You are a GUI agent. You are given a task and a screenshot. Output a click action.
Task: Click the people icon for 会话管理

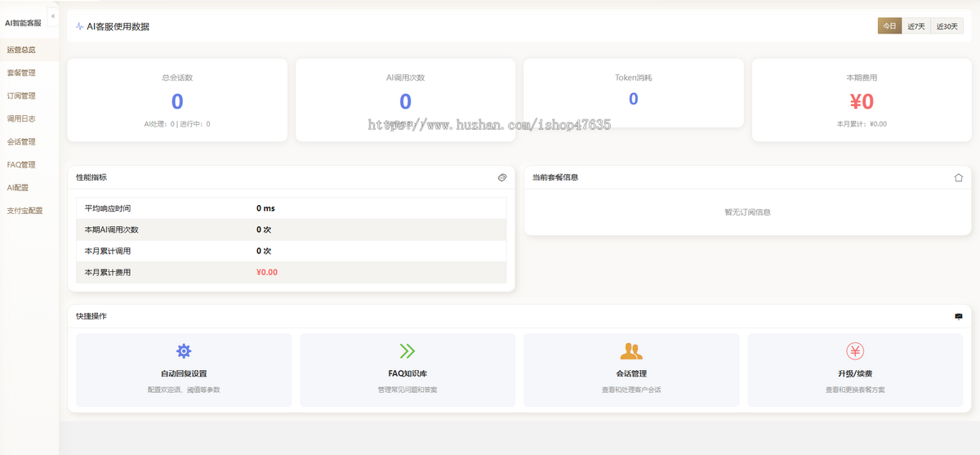click(631, 351)
